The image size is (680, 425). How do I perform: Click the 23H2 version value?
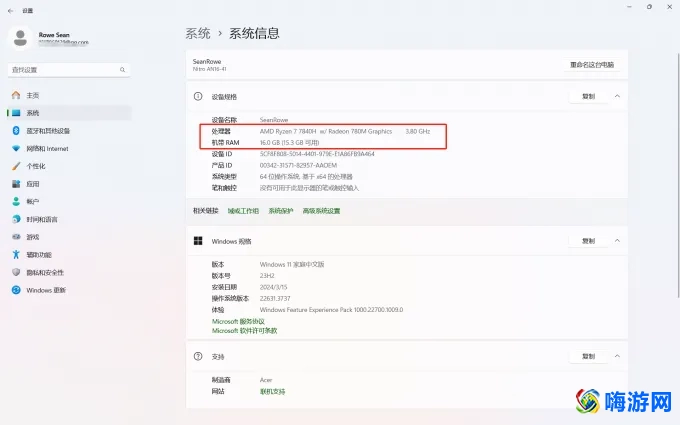267,275
